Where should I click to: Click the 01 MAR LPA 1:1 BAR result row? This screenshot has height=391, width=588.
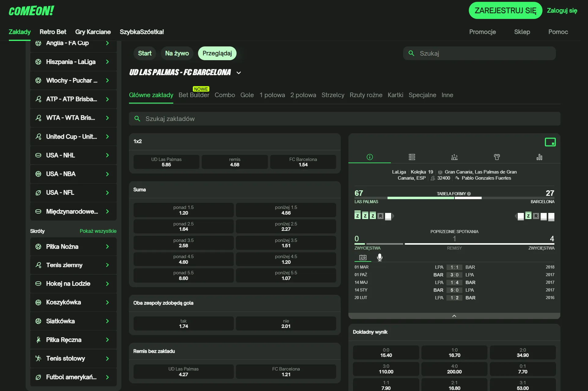[454, 267]
